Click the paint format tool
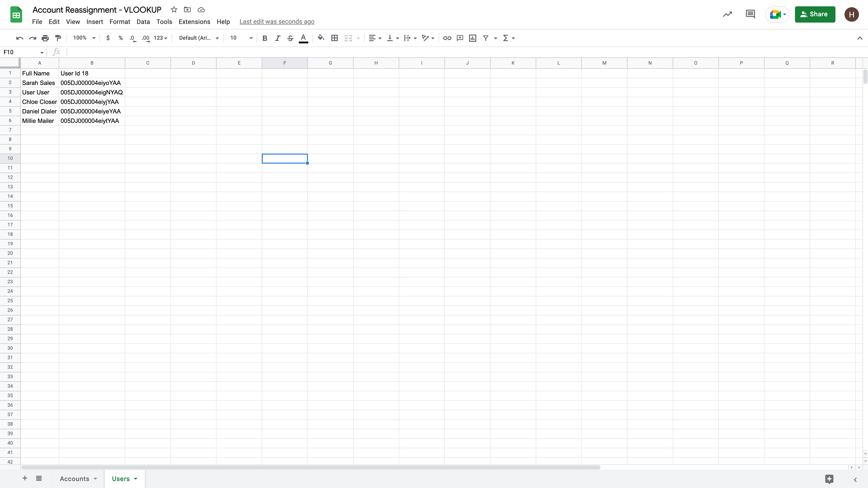This screenshot has height=488, width=868. click(x=58, y=38)
